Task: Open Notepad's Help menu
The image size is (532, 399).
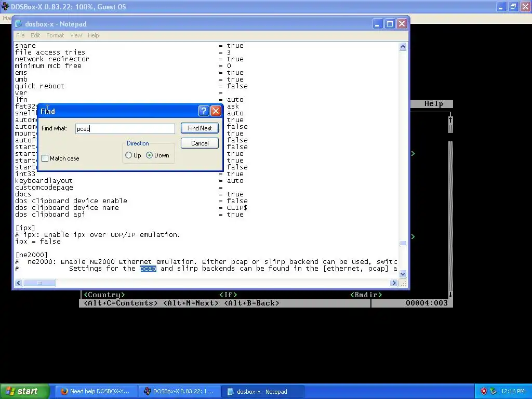Action: [94, 35]
